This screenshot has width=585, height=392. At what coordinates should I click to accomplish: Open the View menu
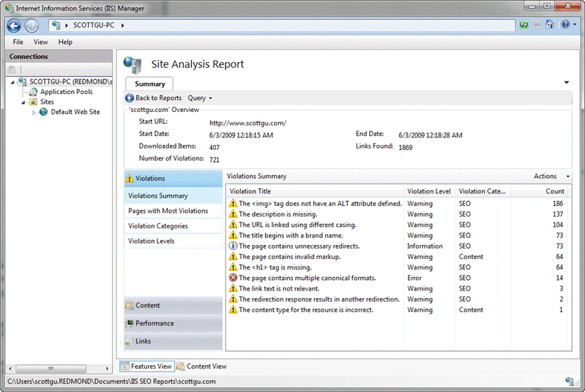tap(40, 42)
